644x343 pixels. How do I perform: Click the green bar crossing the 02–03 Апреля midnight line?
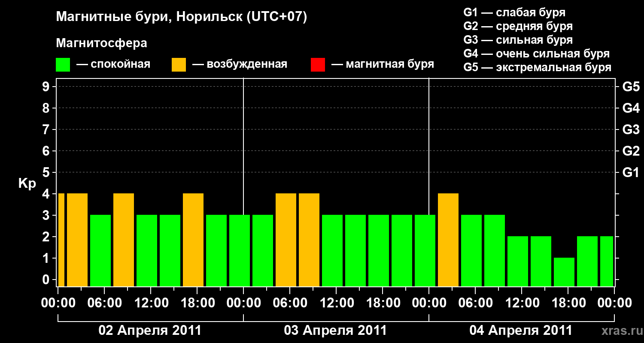(x=240, y=250)
